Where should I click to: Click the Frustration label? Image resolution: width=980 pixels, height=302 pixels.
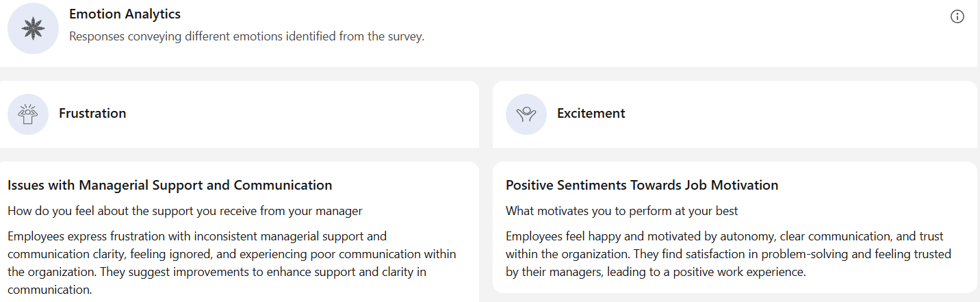click(92, 113)
